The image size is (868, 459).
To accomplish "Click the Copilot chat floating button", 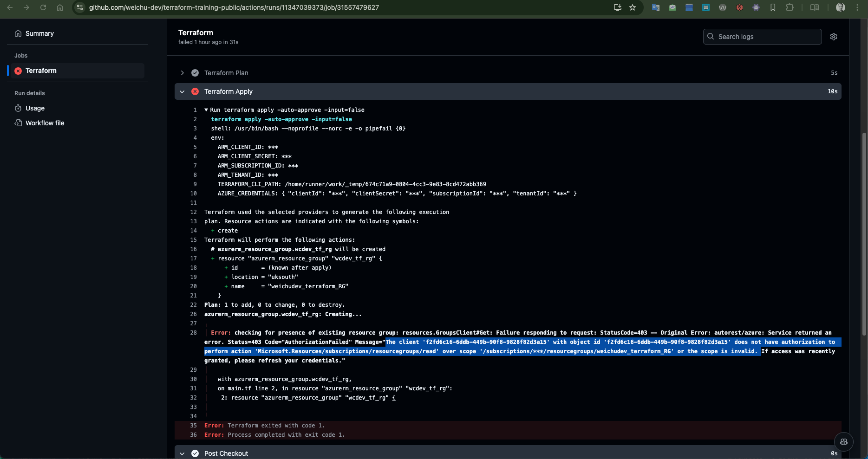I will 844,442.
